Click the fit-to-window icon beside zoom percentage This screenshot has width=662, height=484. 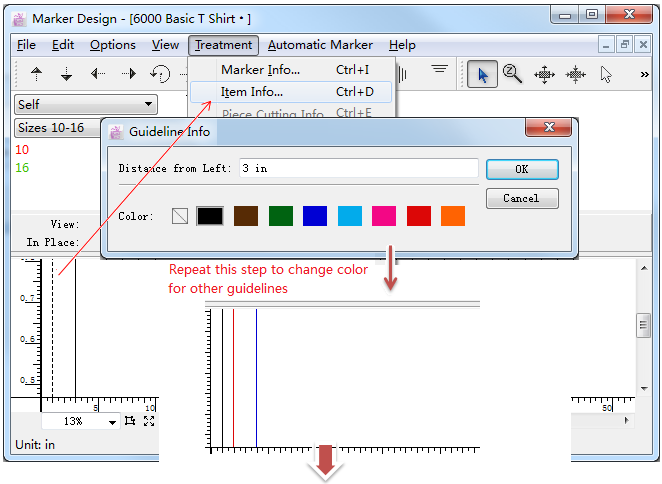[149, 421]
